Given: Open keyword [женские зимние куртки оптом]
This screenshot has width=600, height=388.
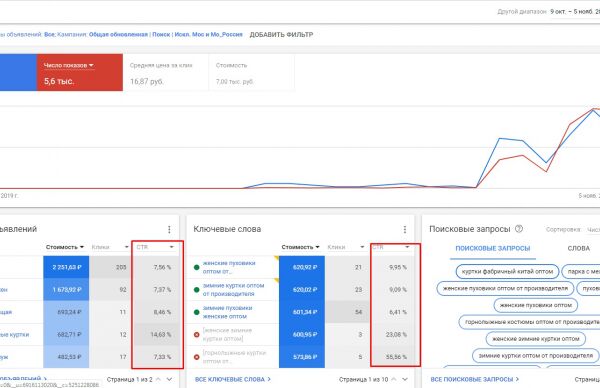Looking at the screenshot, I should [227, 334].
